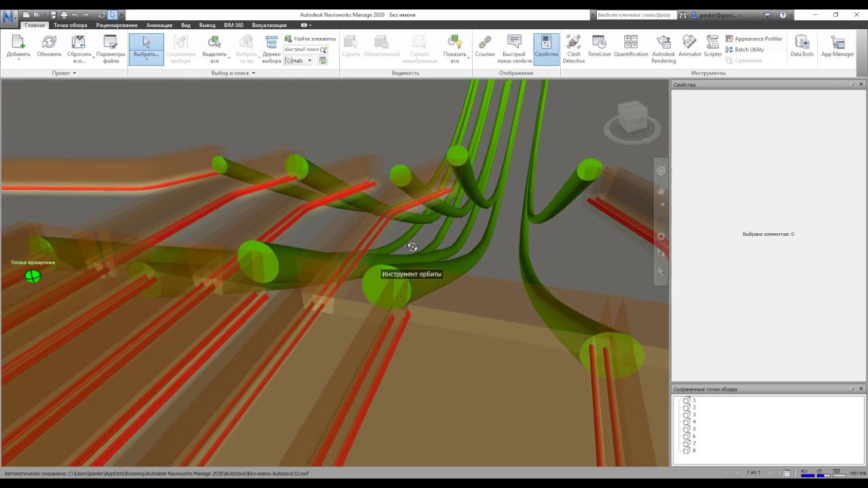
Task: Click the binoculars search icon
Action: coord(683,15)
